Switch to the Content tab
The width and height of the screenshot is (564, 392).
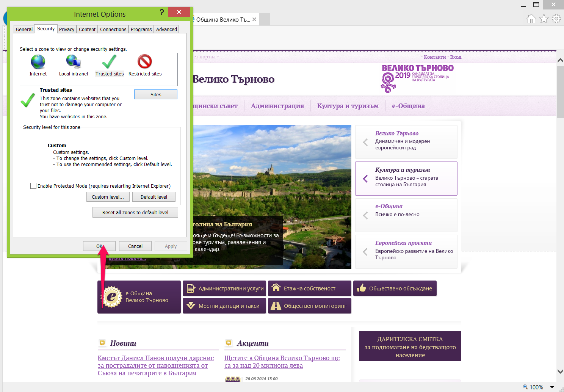[x=87, y=29]
